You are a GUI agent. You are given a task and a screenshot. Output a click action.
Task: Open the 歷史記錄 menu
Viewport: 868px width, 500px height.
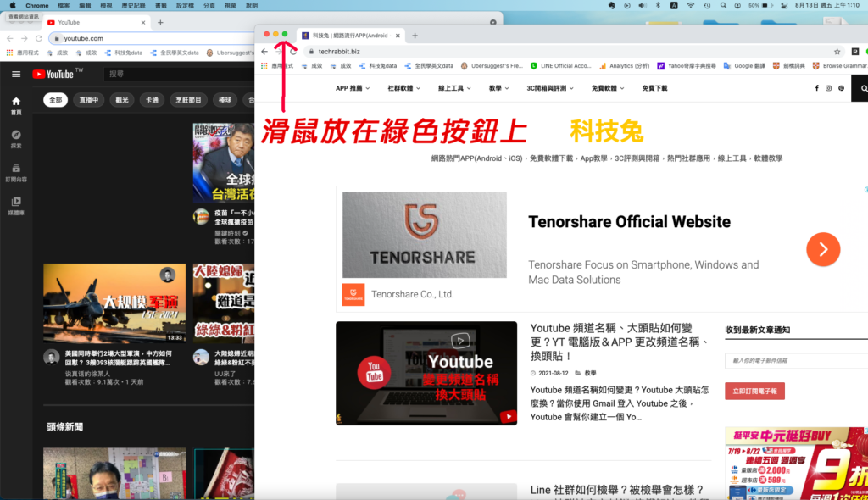(133, 6)
